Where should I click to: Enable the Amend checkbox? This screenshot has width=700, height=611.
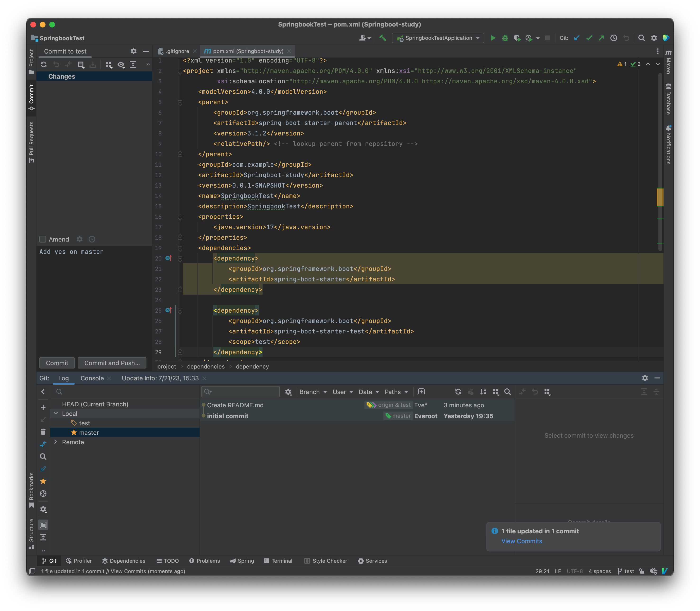(x=43, y=239)
